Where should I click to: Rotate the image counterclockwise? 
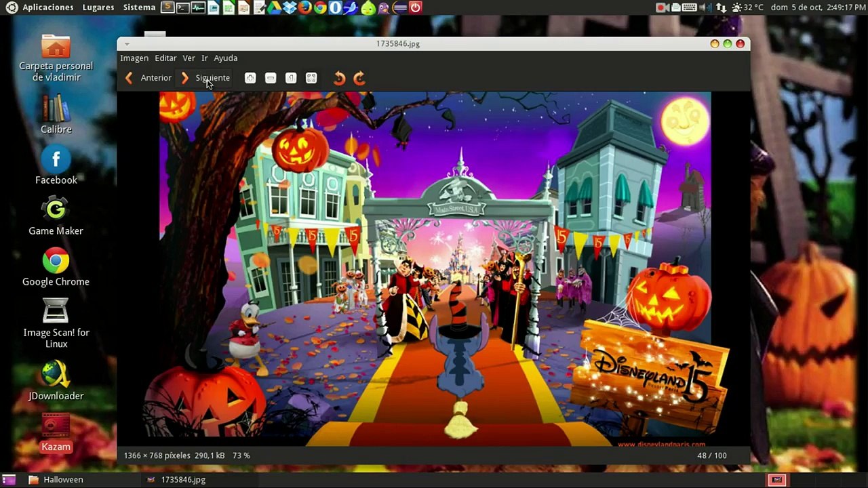pos(339,78)
